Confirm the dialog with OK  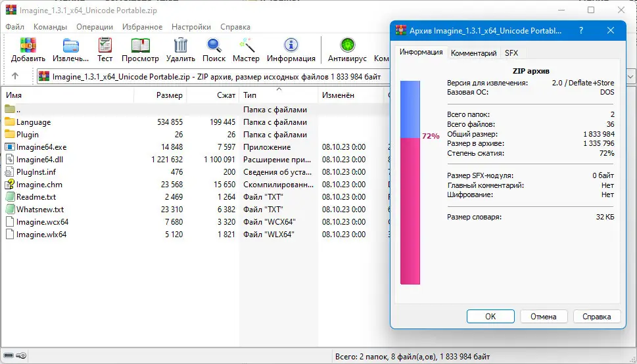(x=490, y=317)
